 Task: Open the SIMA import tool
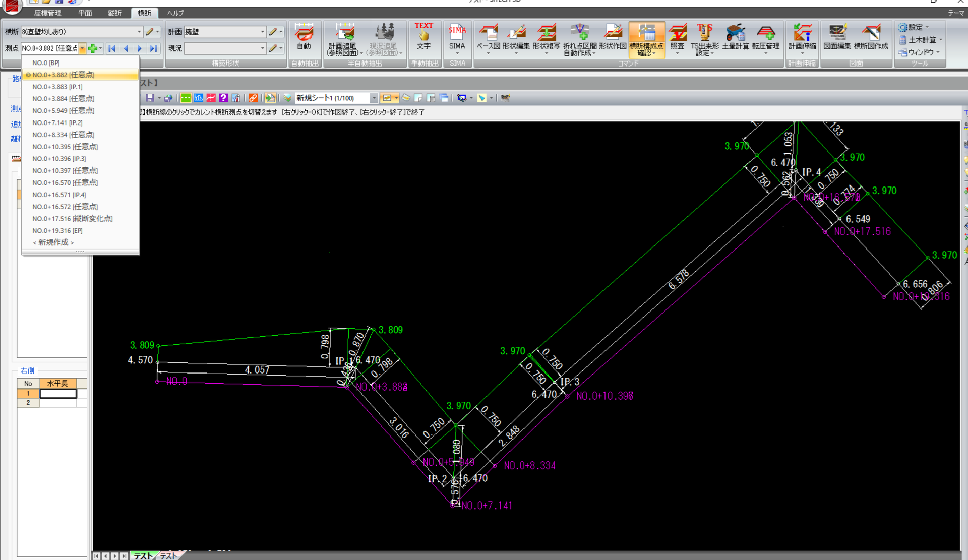pyautogui.click(x=457, y=38)
